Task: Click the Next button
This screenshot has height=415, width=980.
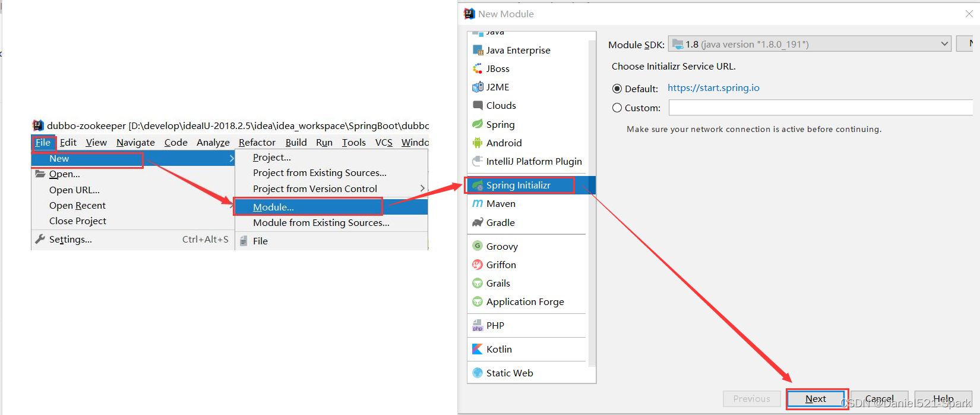Action: pyautogui.click(x=816, y=399)
